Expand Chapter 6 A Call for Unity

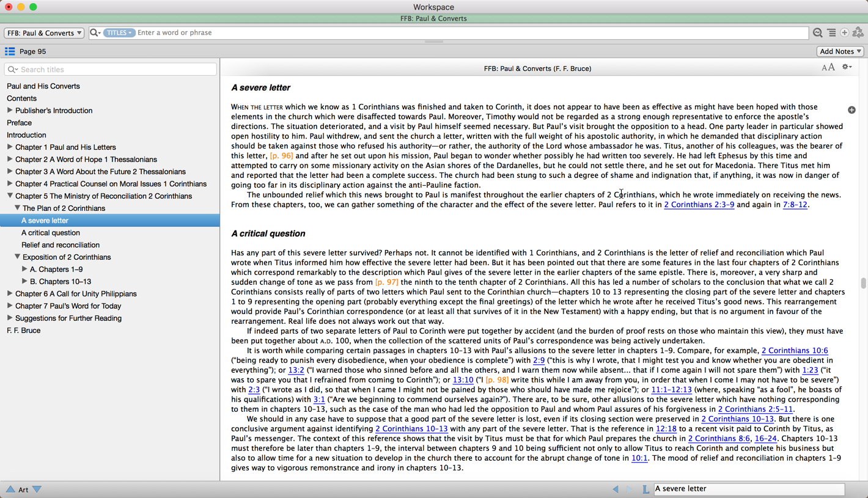point(10,294)
